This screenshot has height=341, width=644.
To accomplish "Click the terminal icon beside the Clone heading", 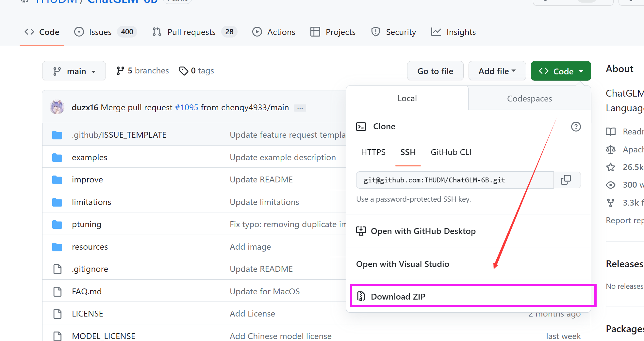I will point(361,127).
